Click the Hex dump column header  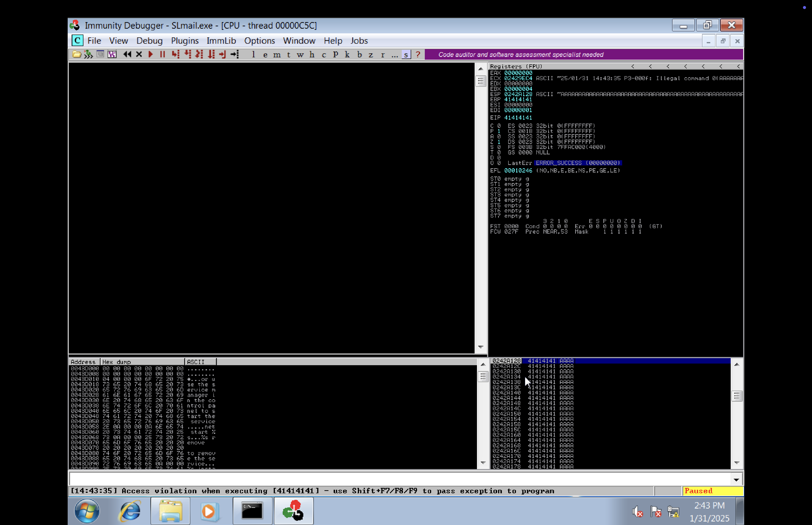[x=142, y=362]
